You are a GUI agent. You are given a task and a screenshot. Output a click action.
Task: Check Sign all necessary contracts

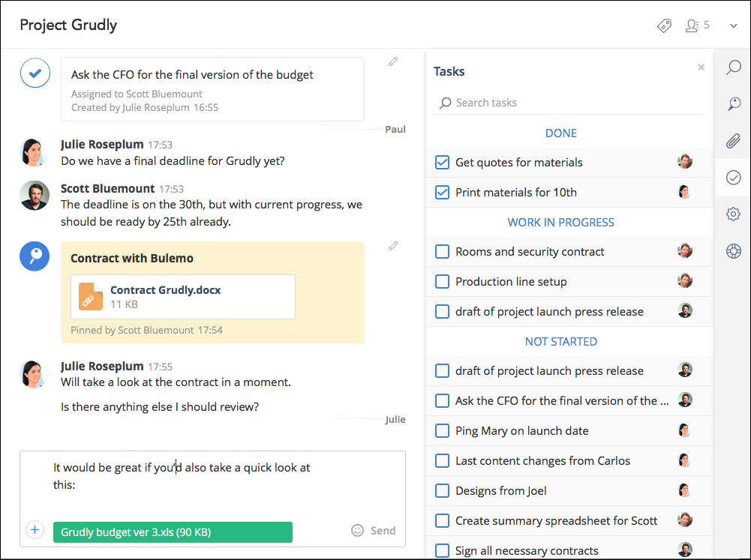[x=442, y=550]
